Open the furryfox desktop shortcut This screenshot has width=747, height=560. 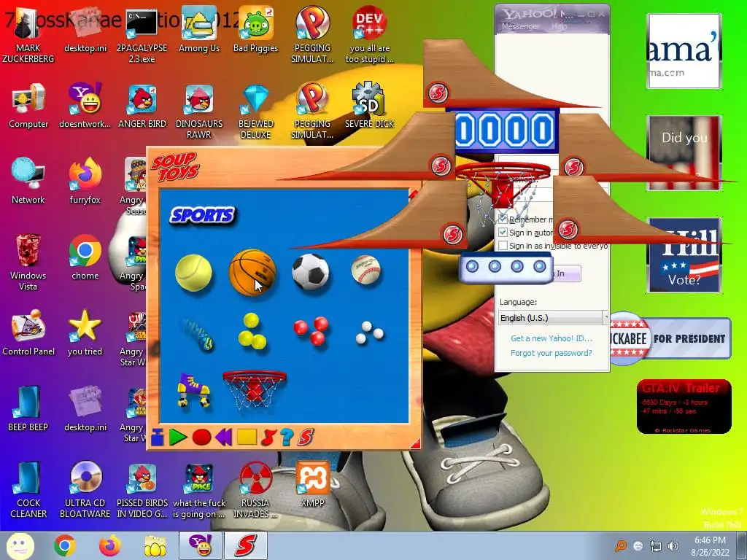[85, 181]
